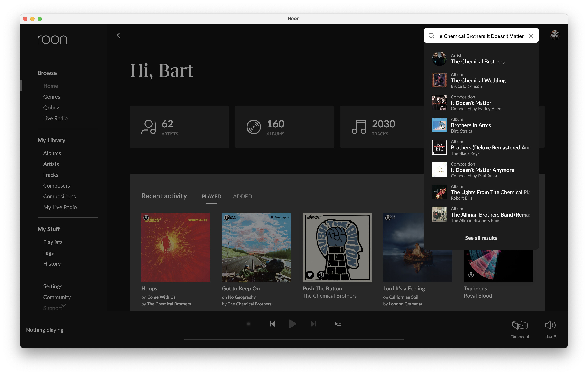588x375 pixels.
Task: Open Compositions in My Library
Action: pos(59,196)
